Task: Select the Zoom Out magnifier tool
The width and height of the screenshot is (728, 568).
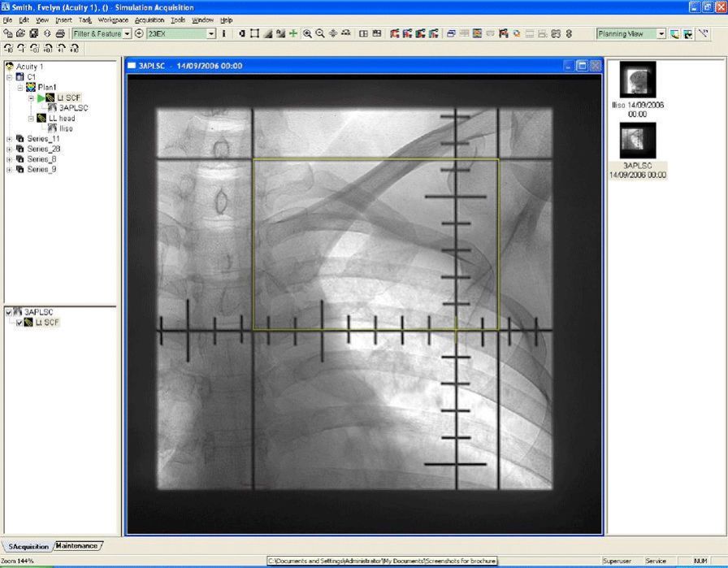Action: 318,34
